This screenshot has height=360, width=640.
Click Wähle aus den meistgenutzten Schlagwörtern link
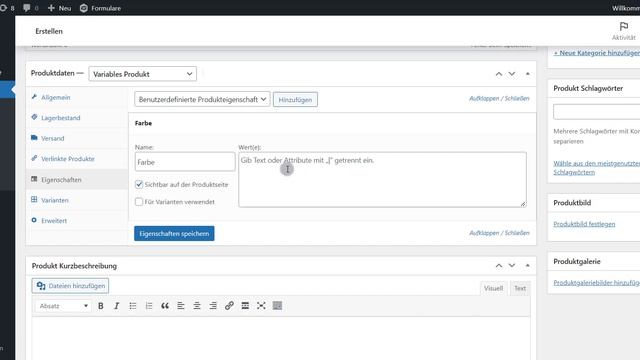coord(596,168)
